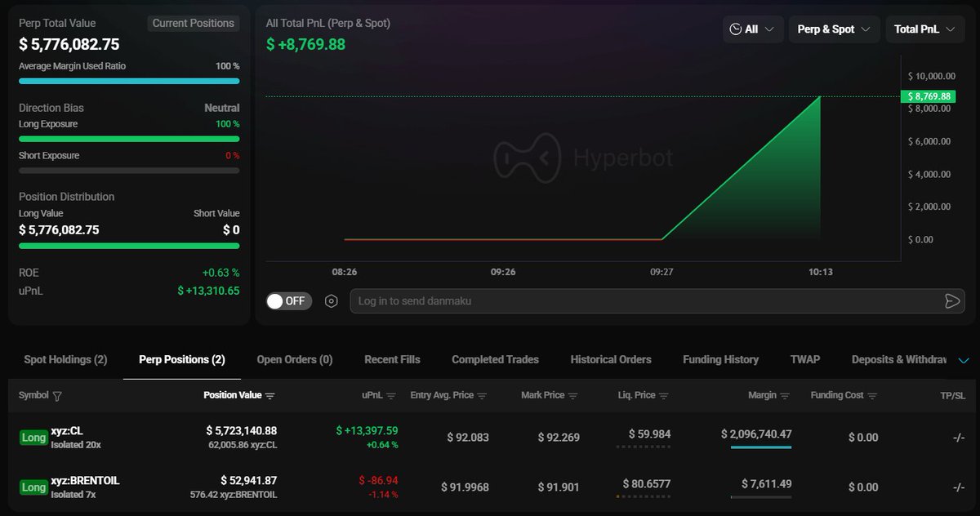980x516 pixels.
Task: Switch to Funding History tab
Action: click(720, 359)
